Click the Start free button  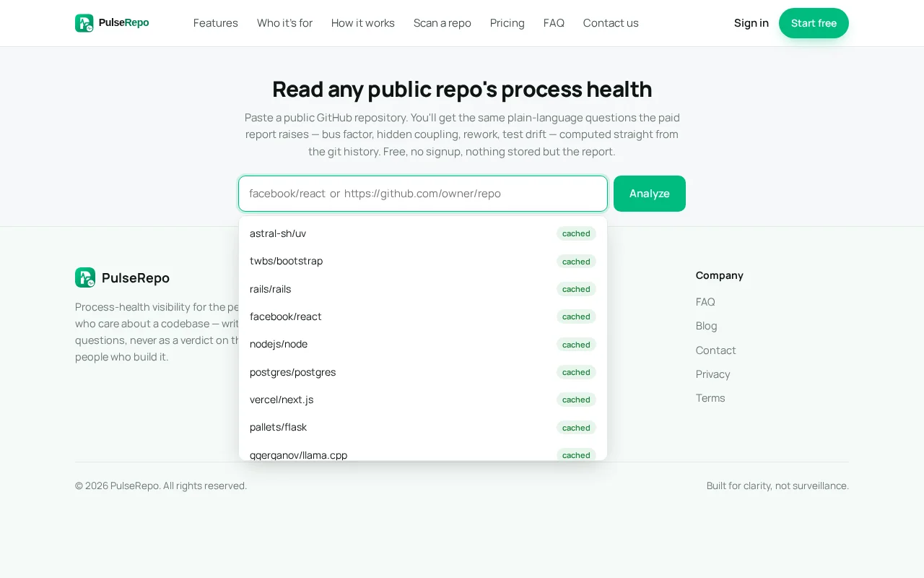(x=814, y=23)
